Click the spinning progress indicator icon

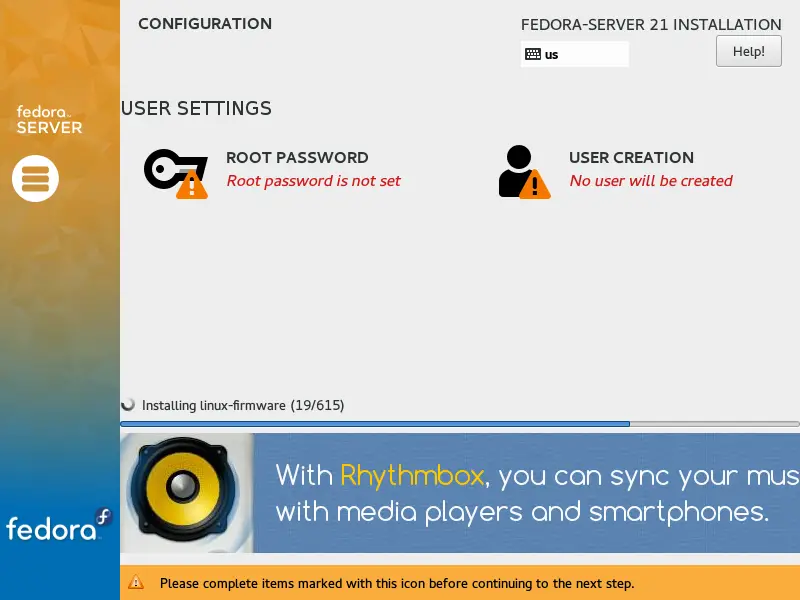(128, 405)
